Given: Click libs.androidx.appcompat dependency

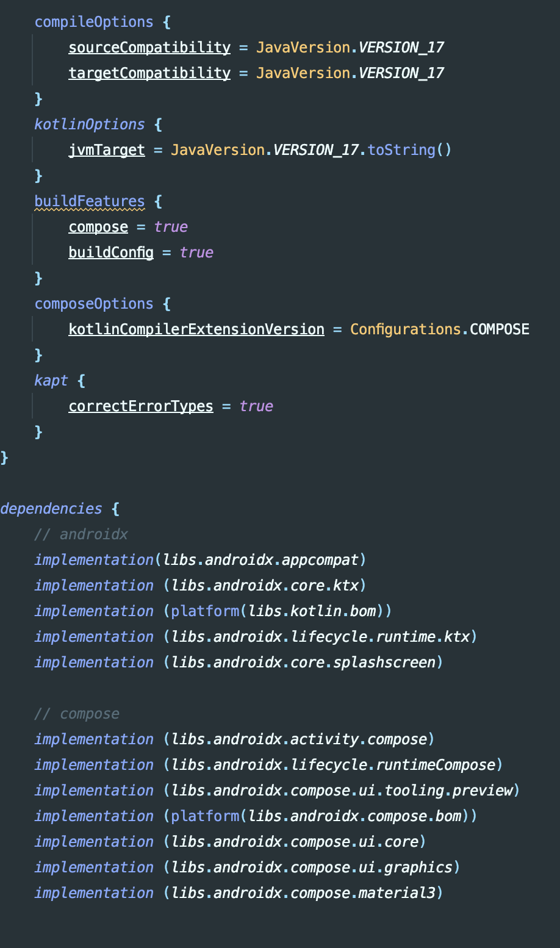Looking at the screenshot, I should pos(260,560).
